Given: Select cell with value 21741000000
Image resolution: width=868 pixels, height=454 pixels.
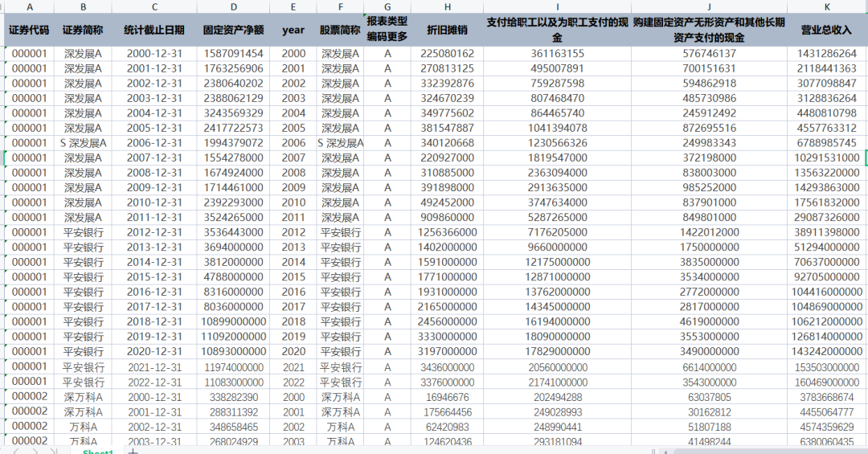Looking at the screenshot, I should [557, 382].
